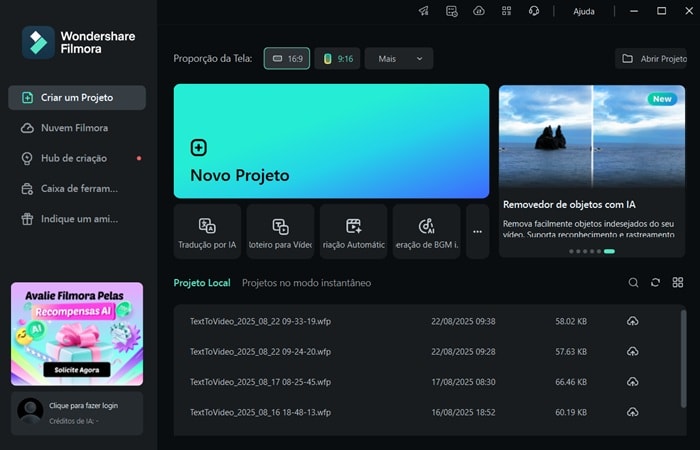Select Criar um Projeto in sidebar

(77, 97)
